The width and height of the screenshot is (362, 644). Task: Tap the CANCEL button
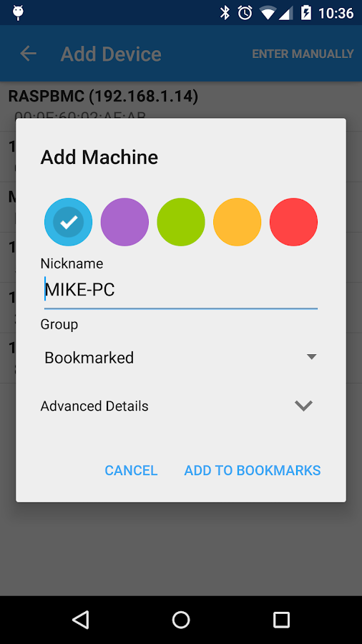click(x=131, y=470)
